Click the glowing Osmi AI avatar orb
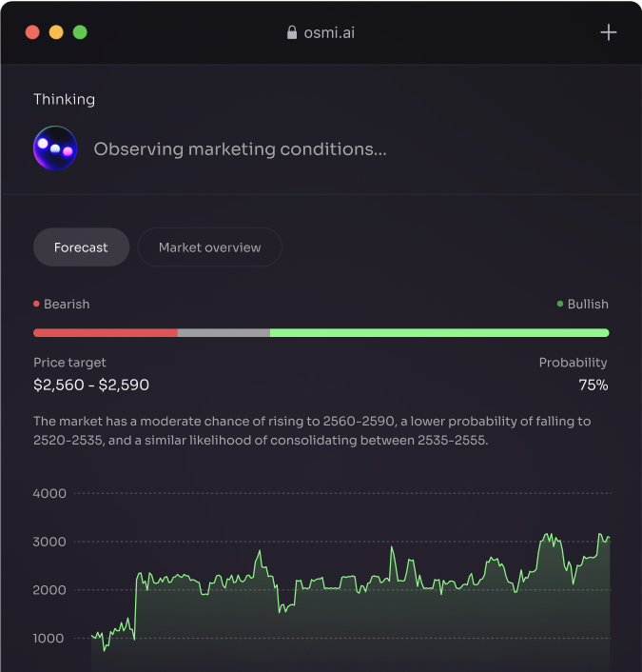This screenshot has width=642, height=672. 55,148
